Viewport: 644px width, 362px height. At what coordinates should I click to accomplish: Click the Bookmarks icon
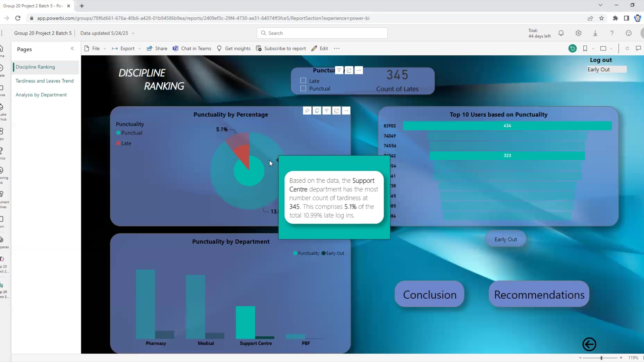pyautogui.click(x=585, y=49)
